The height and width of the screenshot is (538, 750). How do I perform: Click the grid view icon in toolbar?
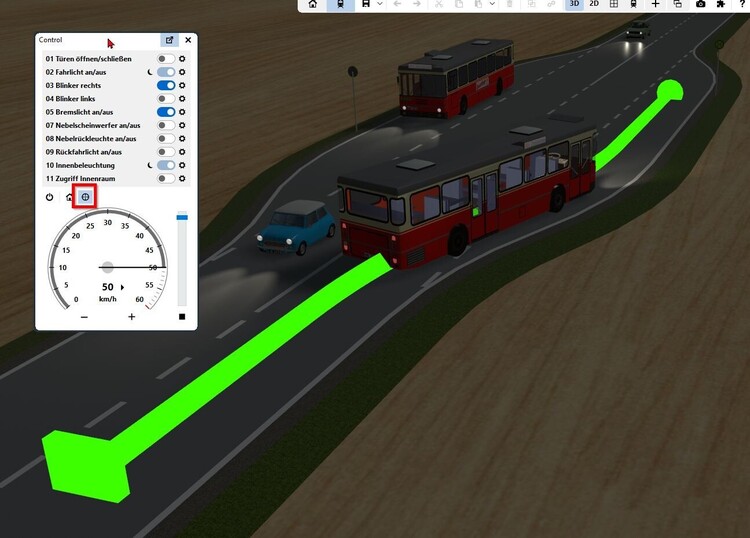click(614, 4)
